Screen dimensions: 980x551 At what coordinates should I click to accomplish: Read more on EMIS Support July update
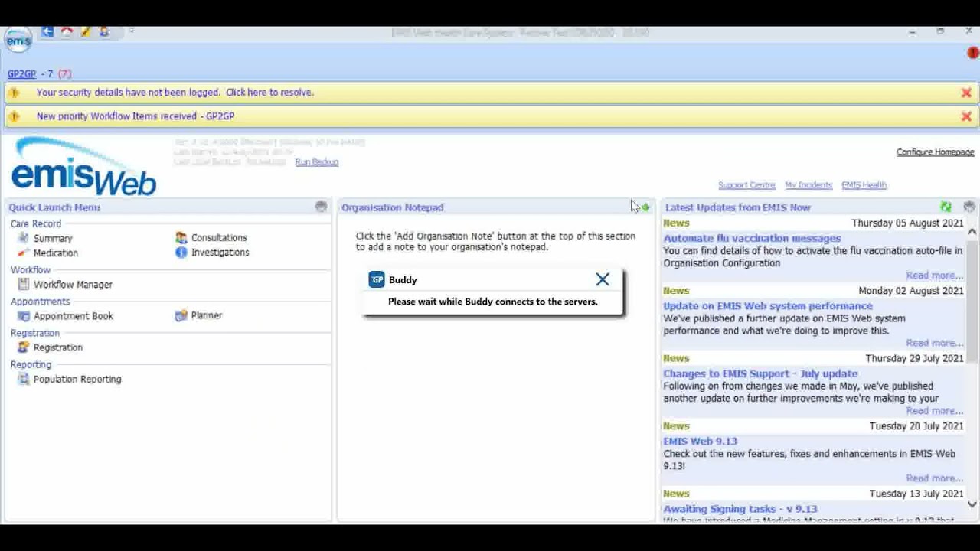pos(935,410)
